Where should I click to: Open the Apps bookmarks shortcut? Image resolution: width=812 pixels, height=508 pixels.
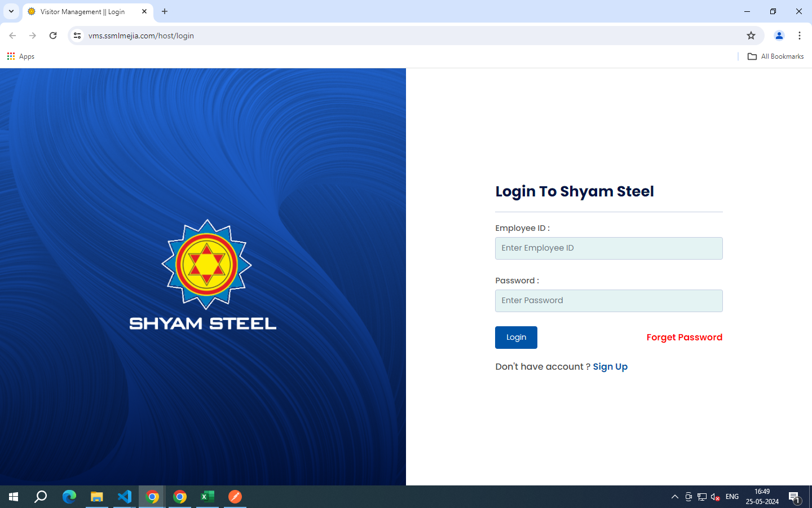[x=21, y=56]
